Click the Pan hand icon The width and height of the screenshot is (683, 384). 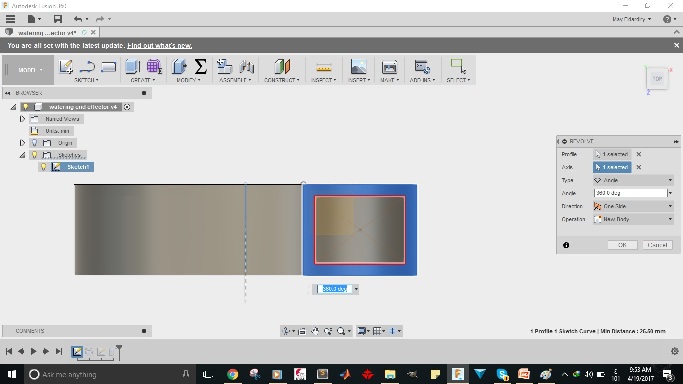(x=315, y=331)
